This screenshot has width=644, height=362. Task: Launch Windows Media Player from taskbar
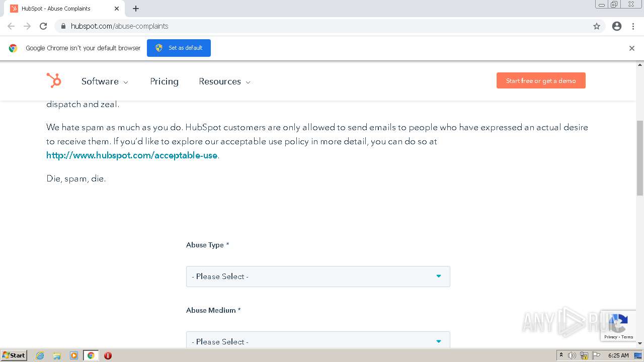pyautogui.click(x=74, y=355)
